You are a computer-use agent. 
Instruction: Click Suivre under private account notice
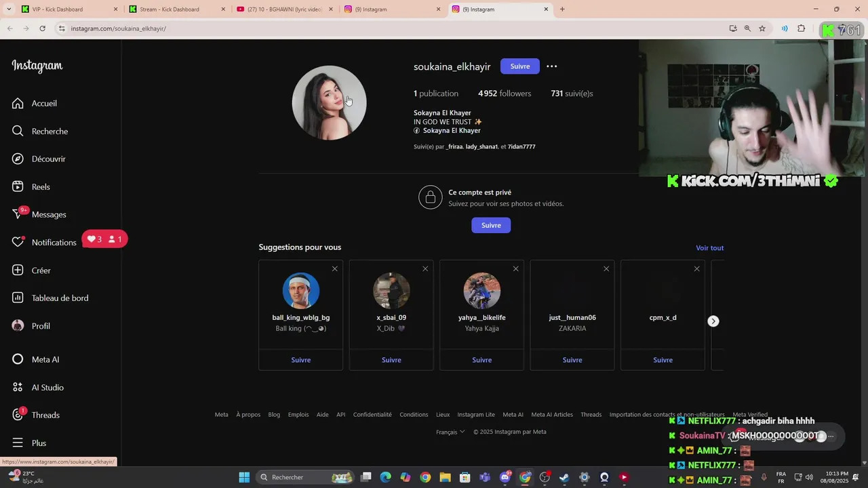coord(491,225)
